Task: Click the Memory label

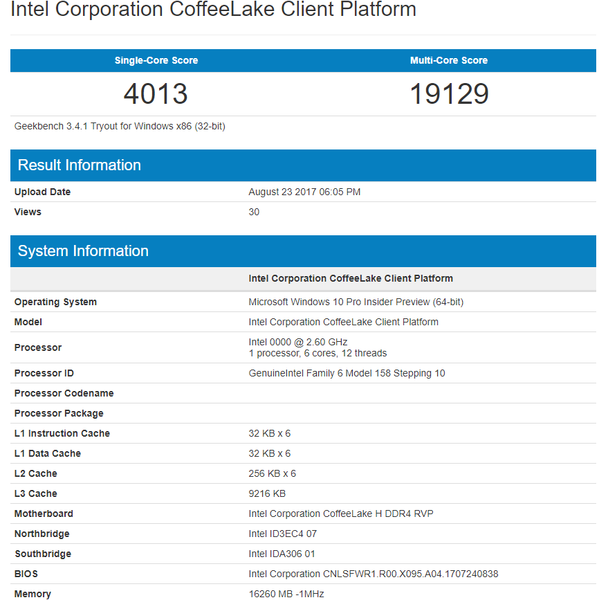Action: [x=33, y=594]
